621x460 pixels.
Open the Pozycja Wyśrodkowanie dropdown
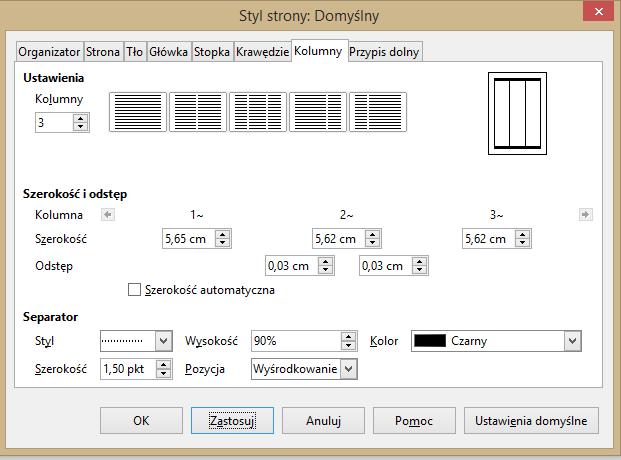pyautogui.click(x=349, y=369)
